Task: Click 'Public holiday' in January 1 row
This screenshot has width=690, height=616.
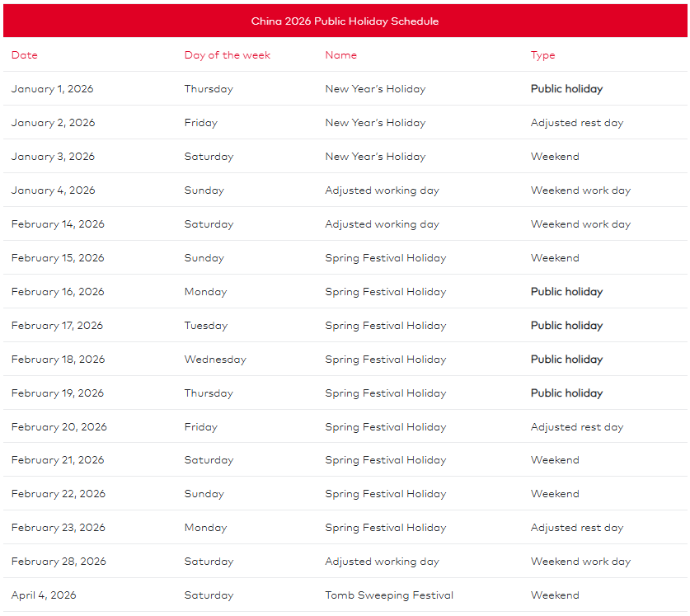Action: coord(567,89)
